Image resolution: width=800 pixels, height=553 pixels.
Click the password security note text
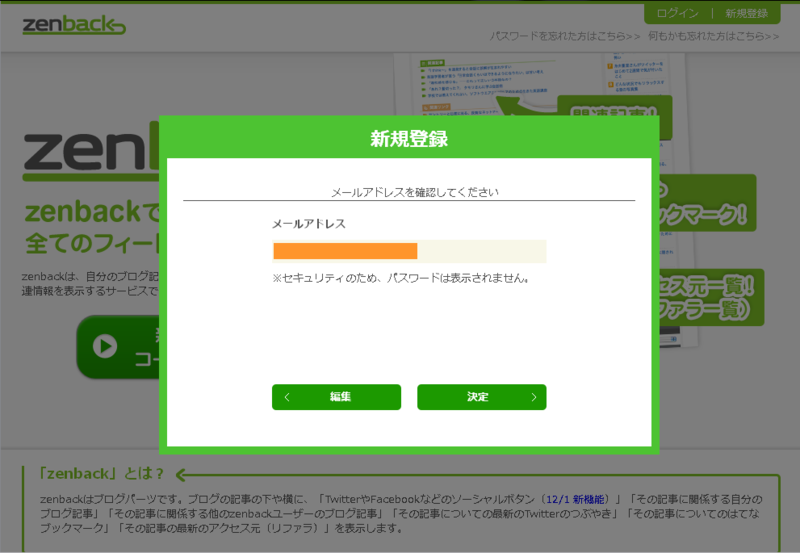click(402, 279)
